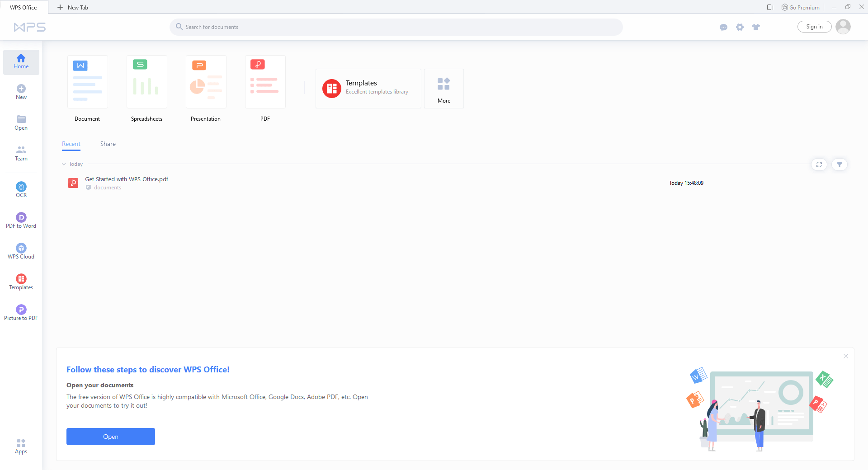Refresh the recent documents list
This screenshot has width=868, height=470.
[819, 164]
